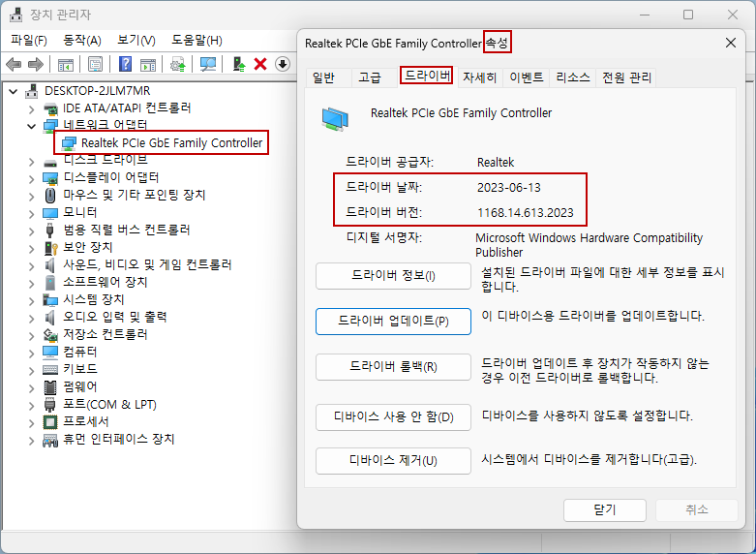Click the 네트워크 어댑터 category icon
This screenshot has width=756, height=554.
click(50, 126)
